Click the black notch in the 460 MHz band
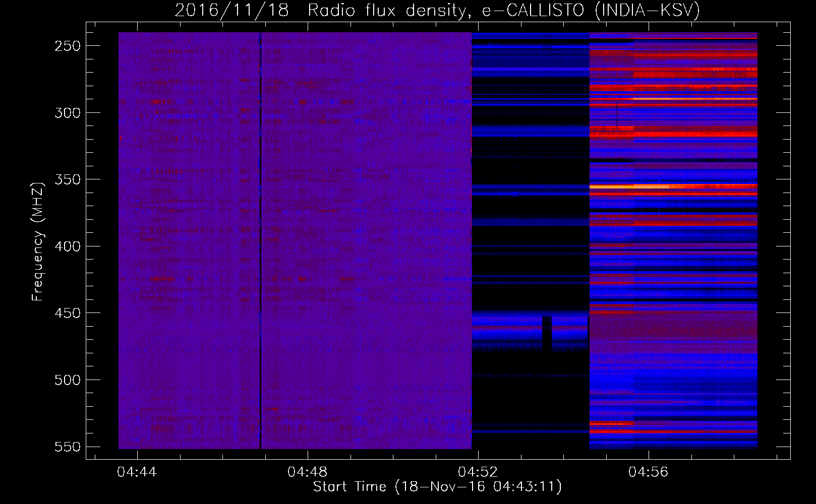 547,333
